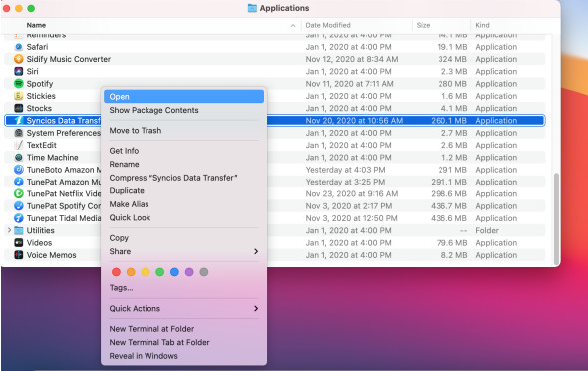Viewport: 588px width, 371px height.
Task: Select the TunePat Netflix Video icon
Action: pyautogui.click(x=18, y=193)
